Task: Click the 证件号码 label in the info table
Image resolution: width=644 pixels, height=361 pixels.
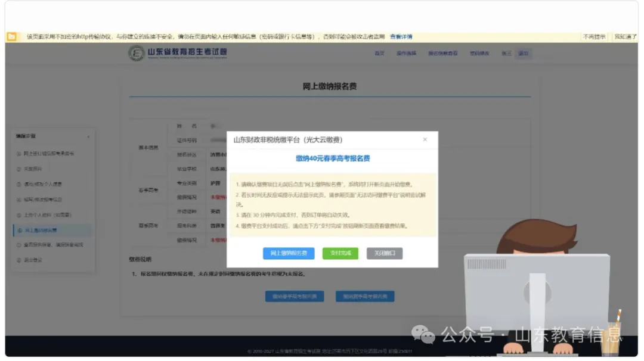Action: coord(187,141)
